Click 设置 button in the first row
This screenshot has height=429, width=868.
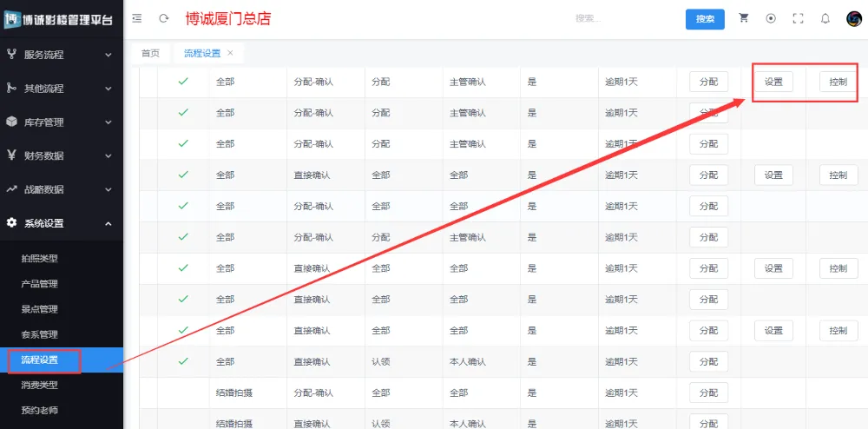coord(773,82)
